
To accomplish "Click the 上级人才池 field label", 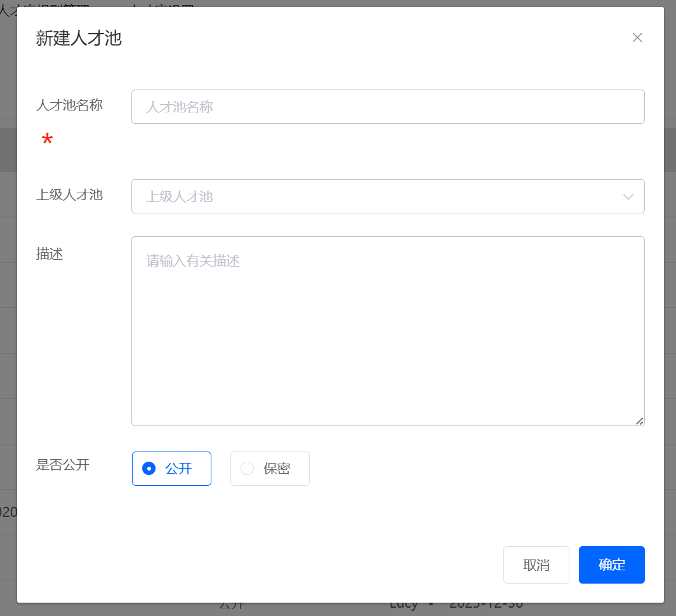I will [69, 194].
